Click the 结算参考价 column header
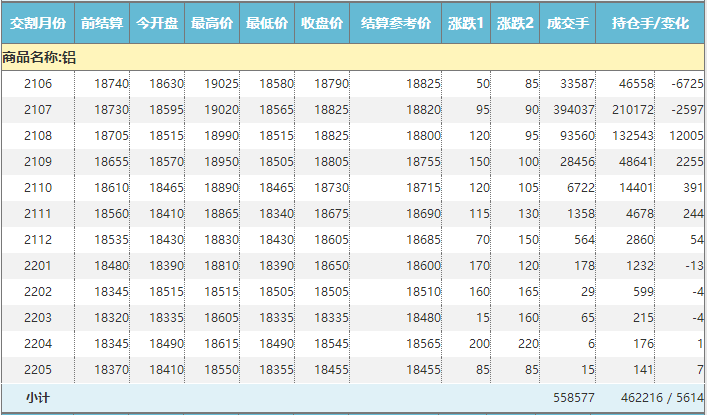The height and width of the screenshot is (415, 707). (x=396, y=23)
